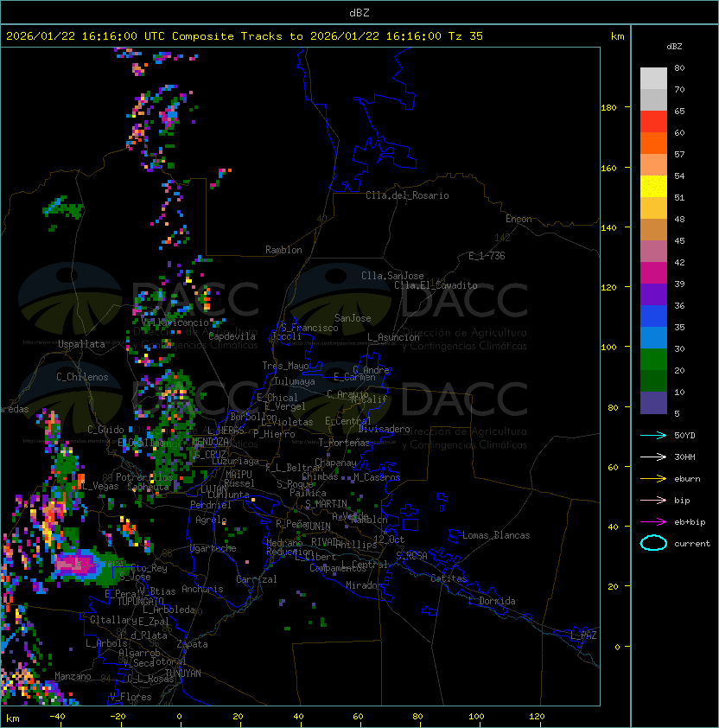719x728 pixels.
Task: Click the 'eburn' legend label
Action: [687, 479]
